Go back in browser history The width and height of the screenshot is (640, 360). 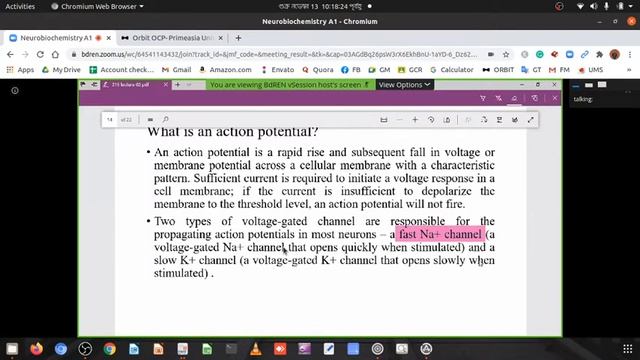point(10,54)
